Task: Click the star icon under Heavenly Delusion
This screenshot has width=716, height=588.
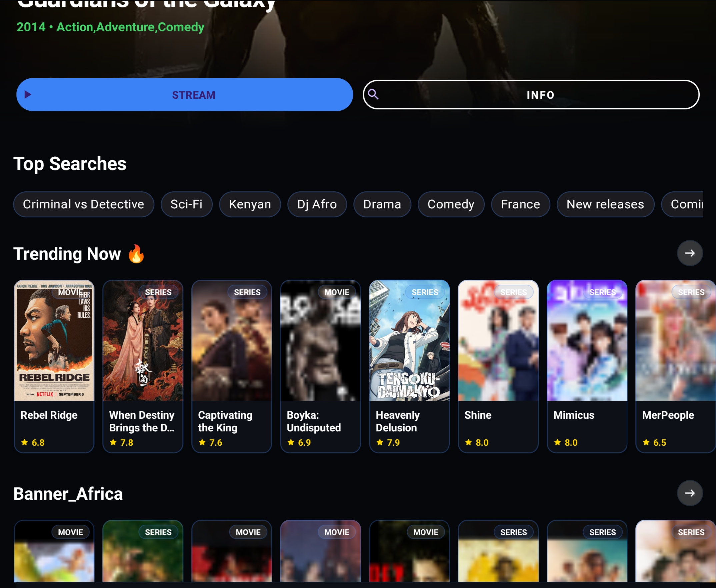Action: tap(380, 442)
